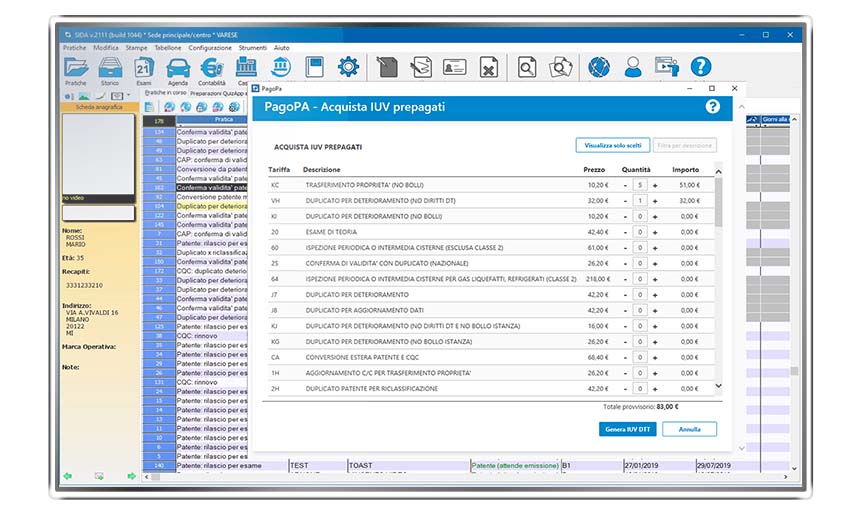Increase quantity for TRASFERIMENTO PROPRIETA' (NO BOLLI)
The width and height of the screenshot is (850, 513).
click(x=655, y=185)
